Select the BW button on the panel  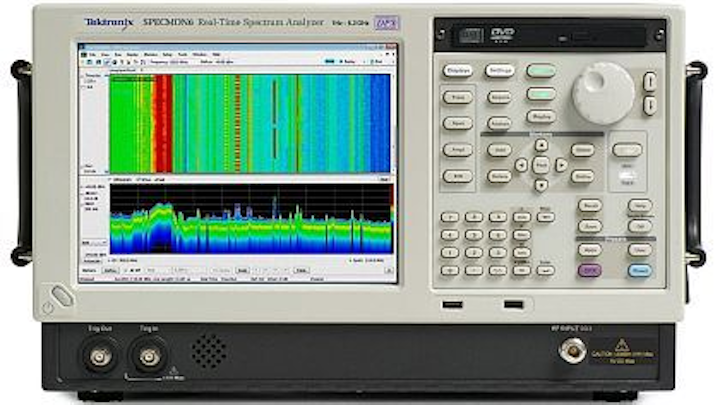458,176
